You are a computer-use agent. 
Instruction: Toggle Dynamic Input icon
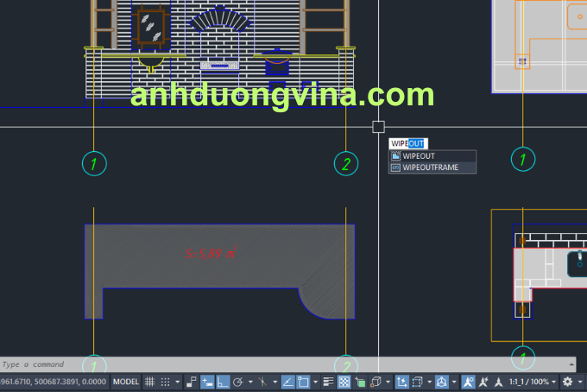point(207,382)
